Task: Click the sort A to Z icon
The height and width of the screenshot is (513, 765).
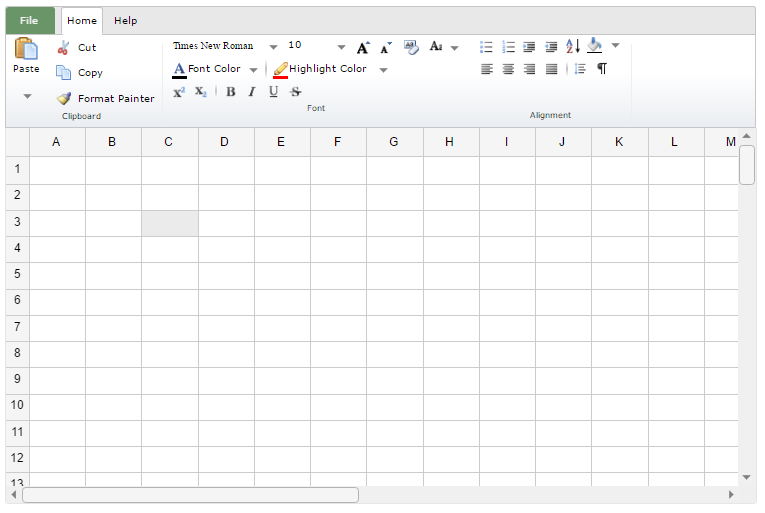Action: pyautogui.click(x=573, y=46)
